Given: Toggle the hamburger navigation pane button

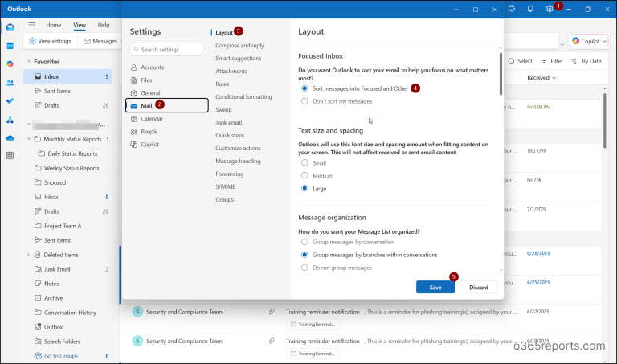Looking at the screenshot, I should click(x=32, y=25).
